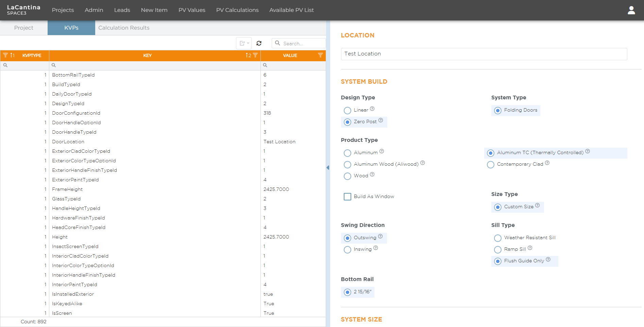Click the KVPTYPE column filter icon
The width and height of the screenshot is (644, 327).
pyautogui.click(x=5, y=55)
